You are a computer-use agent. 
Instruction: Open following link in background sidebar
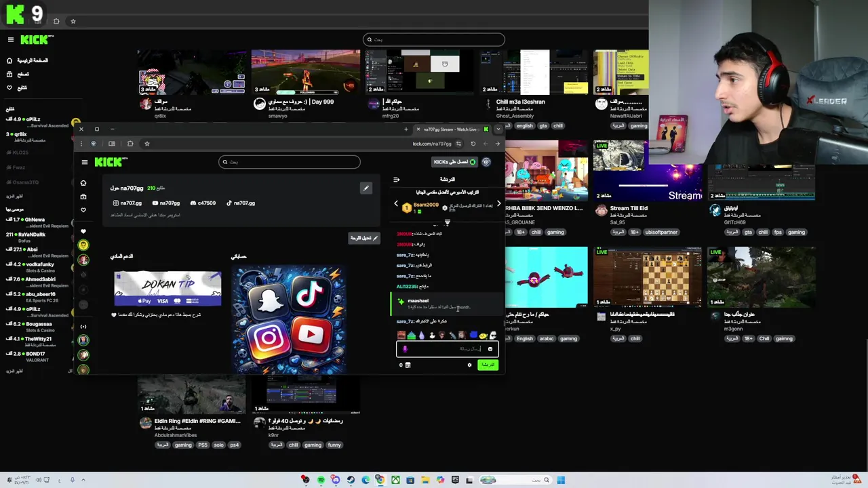(17, 87)
